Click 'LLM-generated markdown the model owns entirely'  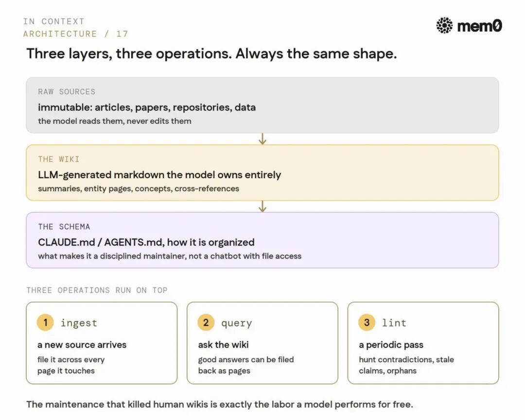159,175
